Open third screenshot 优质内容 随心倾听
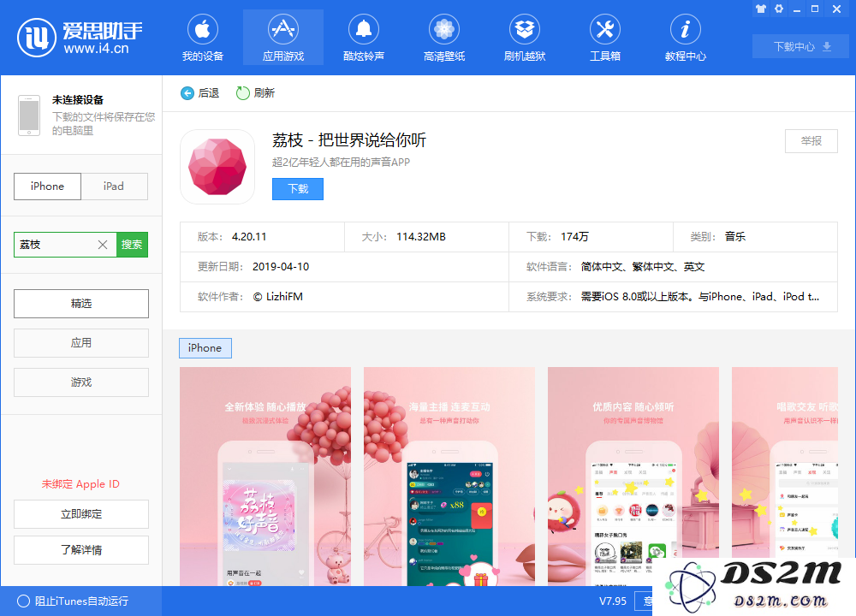The height and width of the screenshot is (616, 856). pyautogui.click(x=633, y=477)
